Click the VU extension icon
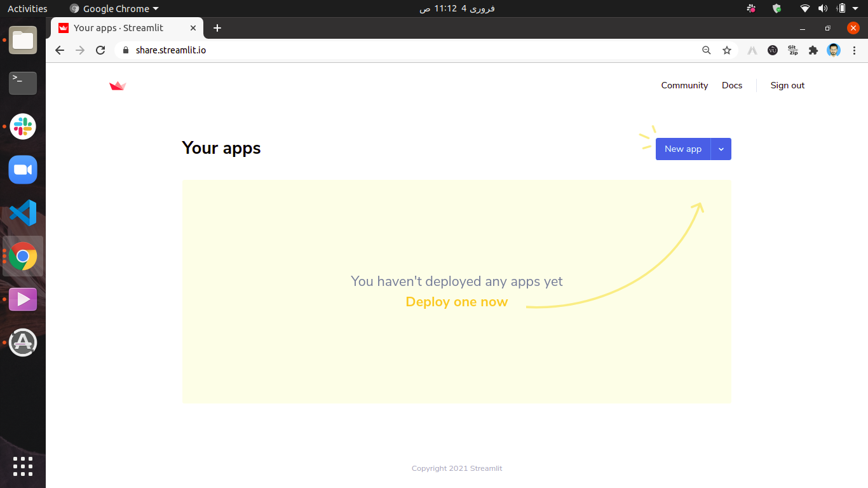The image size is (868, 488). click(x=772, y=50)
